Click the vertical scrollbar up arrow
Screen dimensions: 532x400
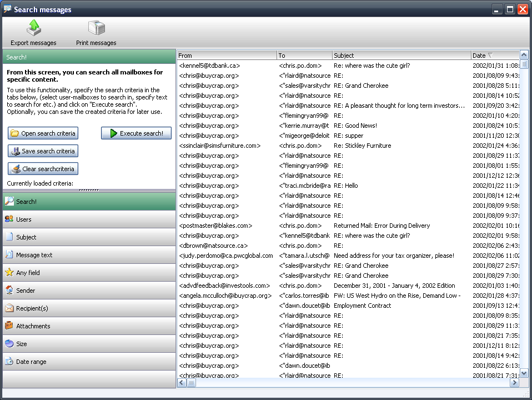[524, 54]
